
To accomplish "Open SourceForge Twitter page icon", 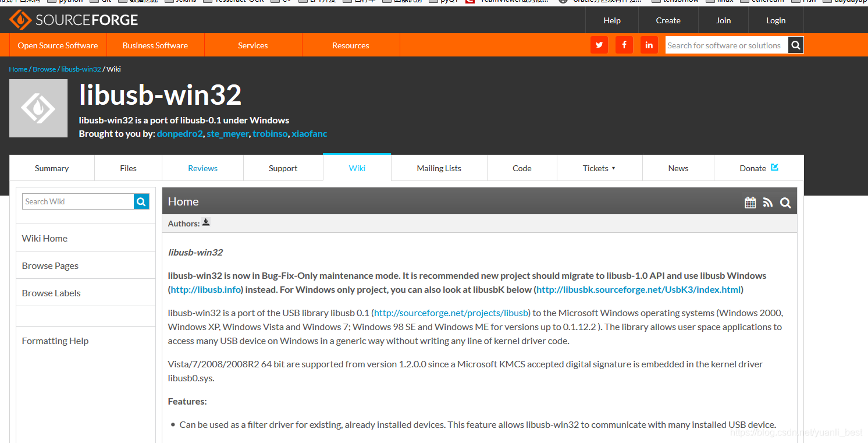I will (x=599, y=45).
